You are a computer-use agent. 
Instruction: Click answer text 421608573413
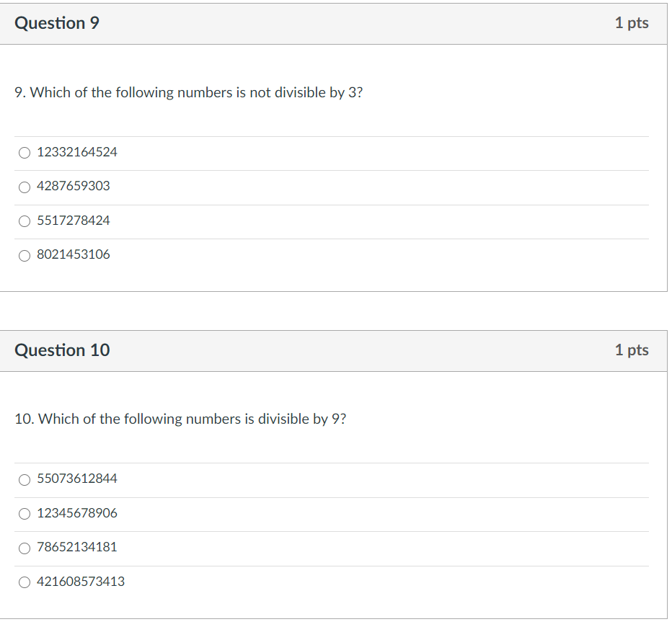coord(81,582)
